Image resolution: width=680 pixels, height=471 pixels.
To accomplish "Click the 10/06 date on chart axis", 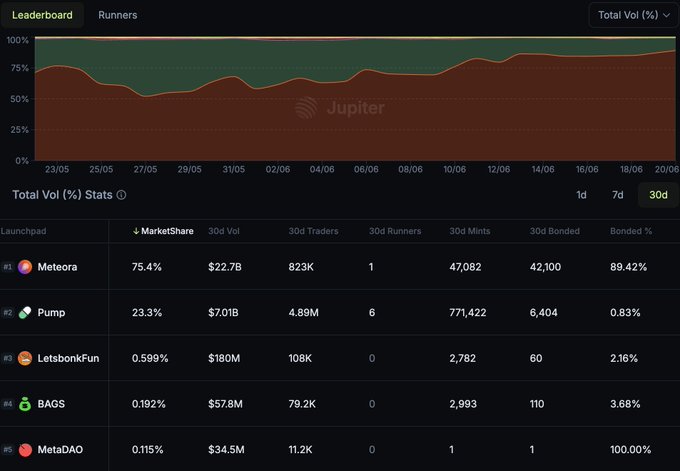I will 454,169.
